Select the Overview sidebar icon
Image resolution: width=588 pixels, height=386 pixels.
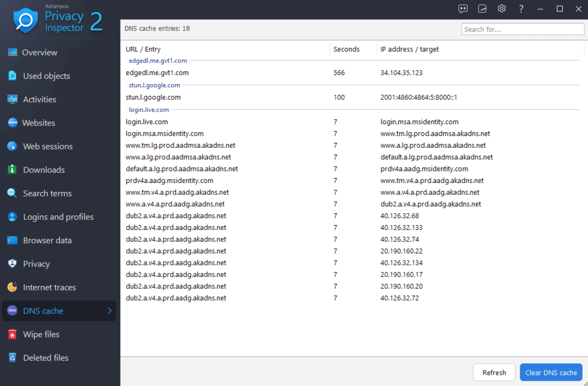pyautogui.click(x=12, y=52)
